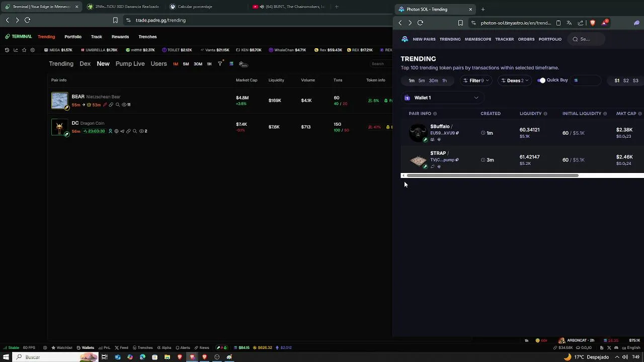
Task: Open Photon TRACKER page
Action: [505, 39]
